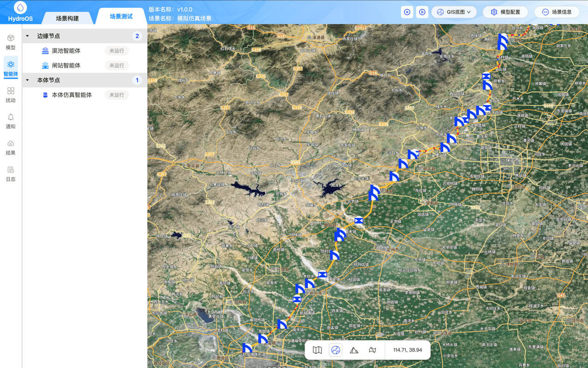Open the GIS底图 dropdown
Screen dimensions: 588x368
(x=454, y=12)
